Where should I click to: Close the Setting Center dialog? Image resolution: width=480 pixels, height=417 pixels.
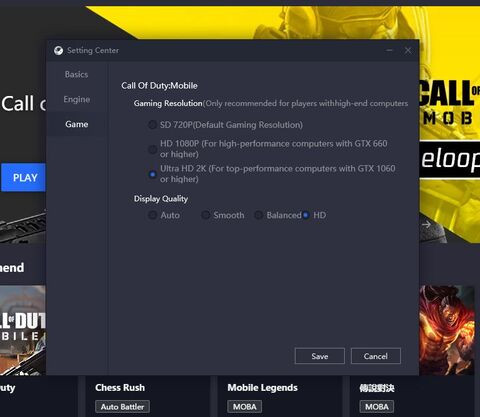408,50
